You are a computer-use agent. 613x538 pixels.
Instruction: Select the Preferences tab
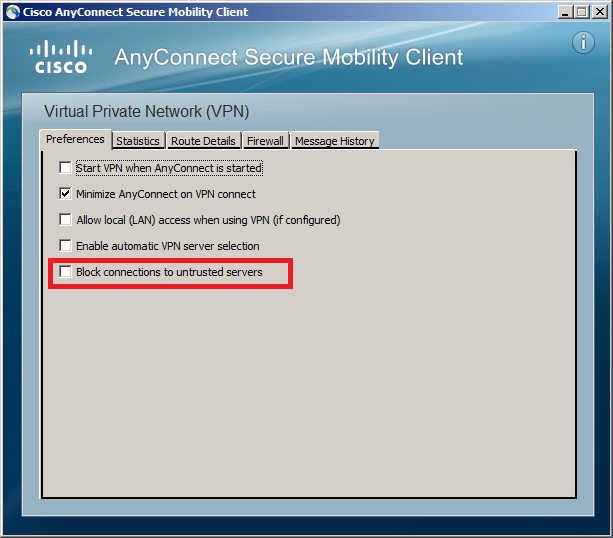click(x=75, y=139)
